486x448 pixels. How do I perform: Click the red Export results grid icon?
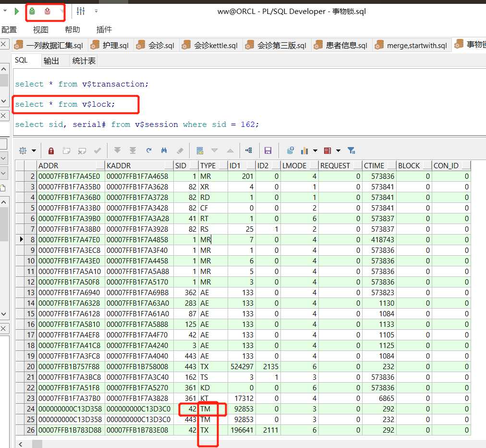pyautogui.click(x=328, y=151)
